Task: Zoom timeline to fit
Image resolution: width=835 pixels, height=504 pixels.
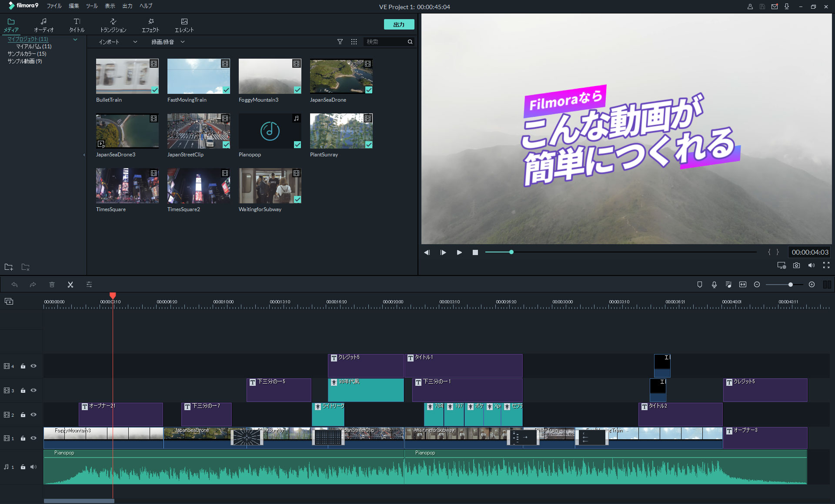Action: [743, 285]
